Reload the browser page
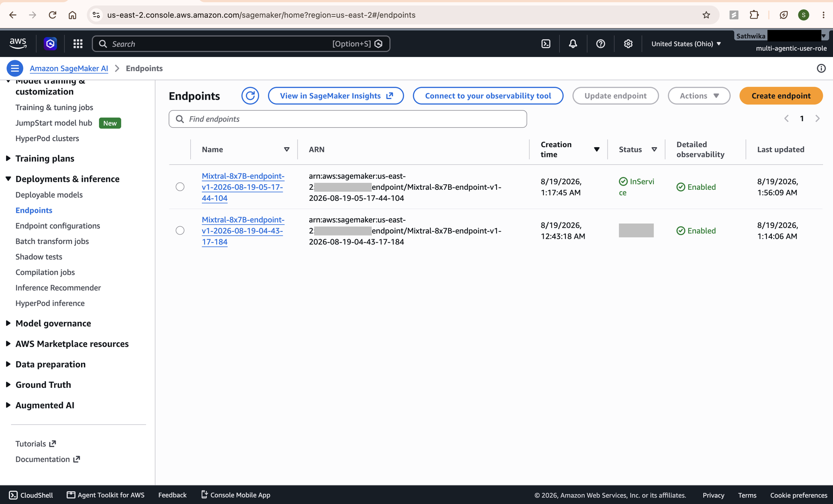The width and height of the screenshot is (833, 504). click(x=53, y=15)
